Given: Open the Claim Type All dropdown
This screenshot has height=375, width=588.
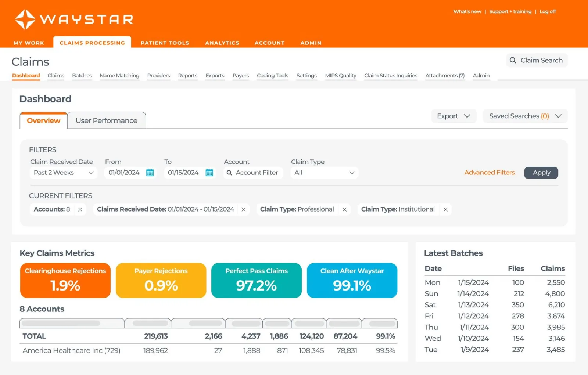Looking at the screenshot, I should [324, 173].
